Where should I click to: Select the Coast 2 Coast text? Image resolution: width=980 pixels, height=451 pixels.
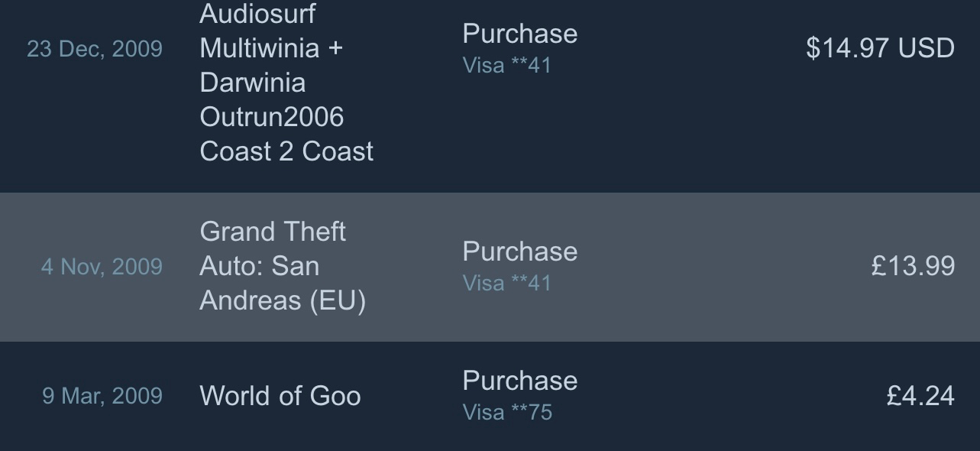(x=286, y=151)
